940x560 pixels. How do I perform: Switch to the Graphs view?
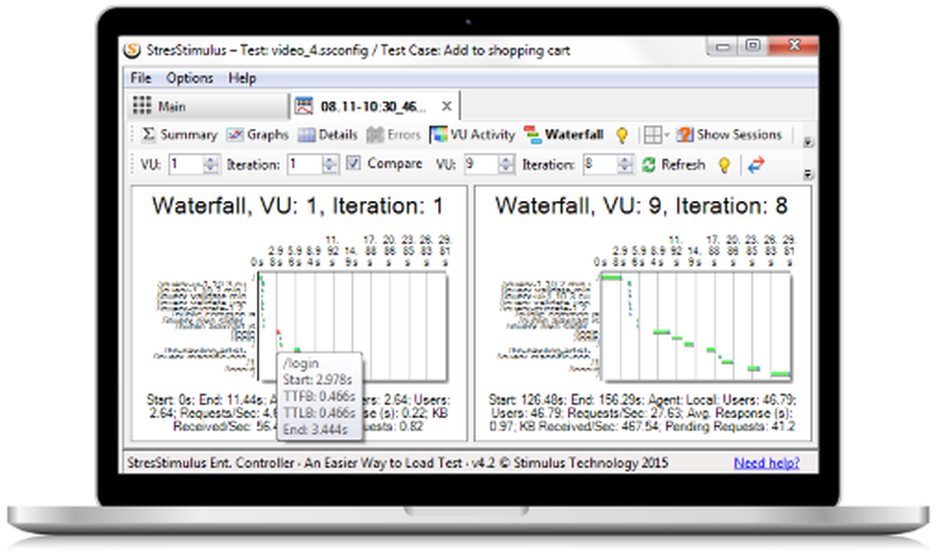[x=258, y=134]
